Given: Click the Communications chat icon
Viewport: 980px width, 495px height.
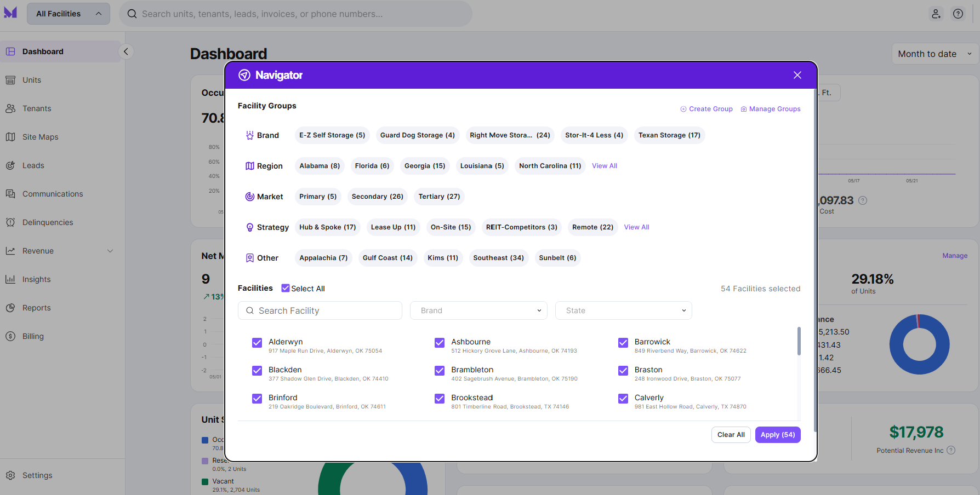Looking at the screenshot, I should click(10, 194).
